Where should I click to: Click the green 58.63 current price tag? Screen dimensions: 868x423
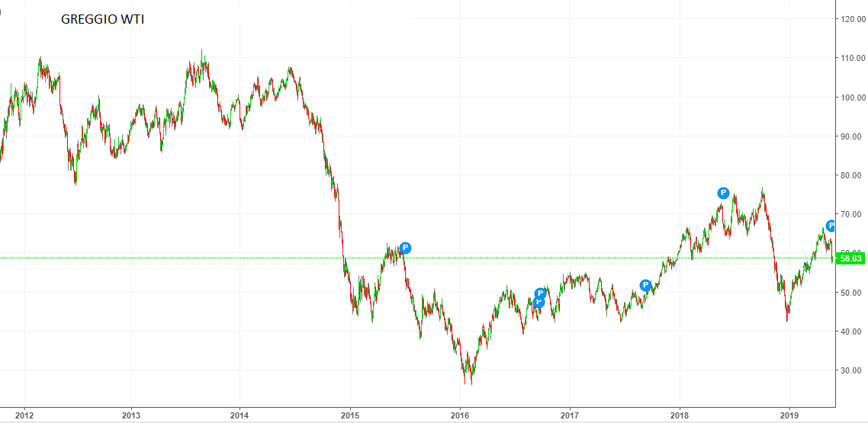pyautogui.click(x=850, y=258)
